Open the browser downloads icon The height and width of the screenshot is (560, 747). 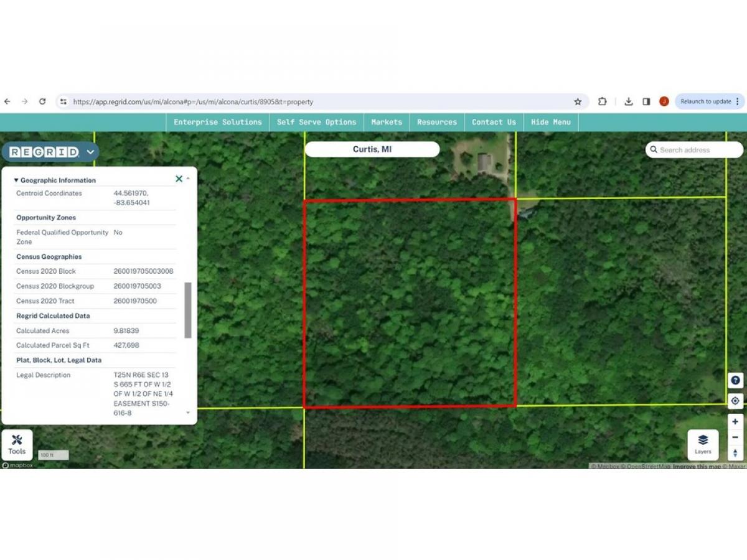click(x=629, y=101)
